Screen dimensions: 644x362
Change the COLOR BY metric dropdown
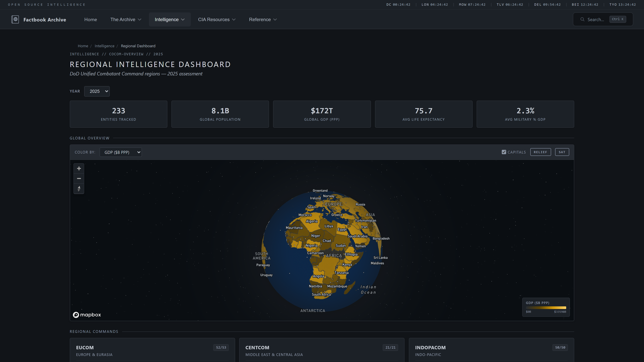pos(121,152)
